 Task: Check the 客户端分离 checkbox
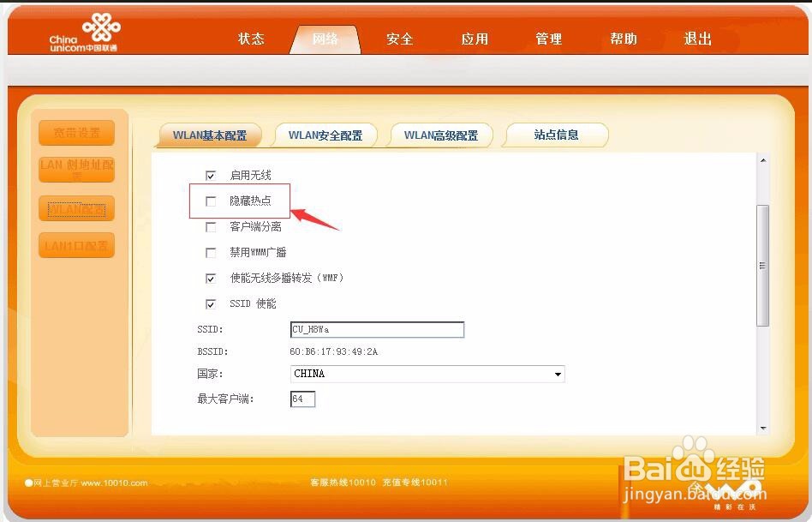coord(210,226)
